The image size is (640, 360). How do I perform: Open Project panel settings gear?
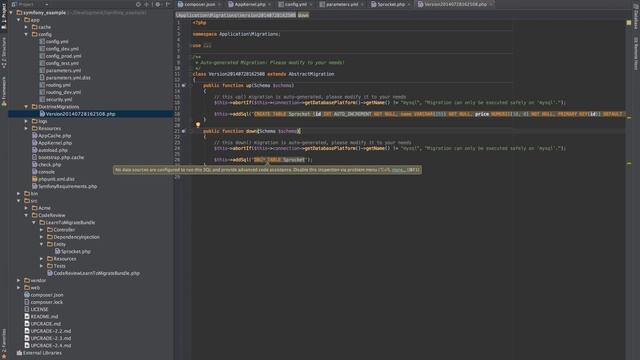[x=158, y=4]
